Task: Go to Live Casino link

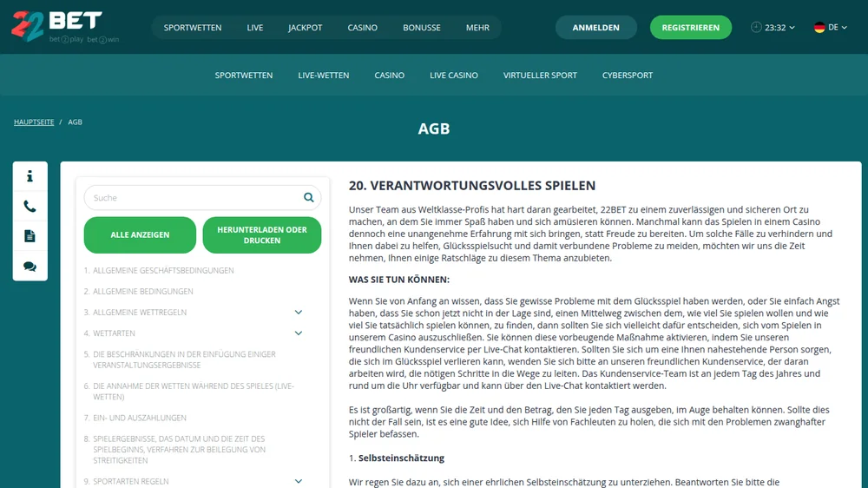Action: coord(454,76)
